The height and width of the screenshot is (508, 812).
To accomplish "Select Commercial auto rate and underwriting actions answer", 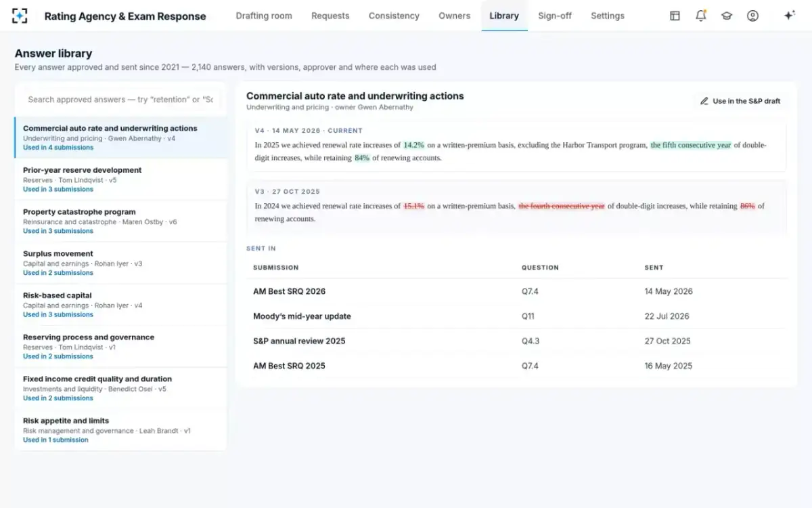I will [x=120, y=137].
